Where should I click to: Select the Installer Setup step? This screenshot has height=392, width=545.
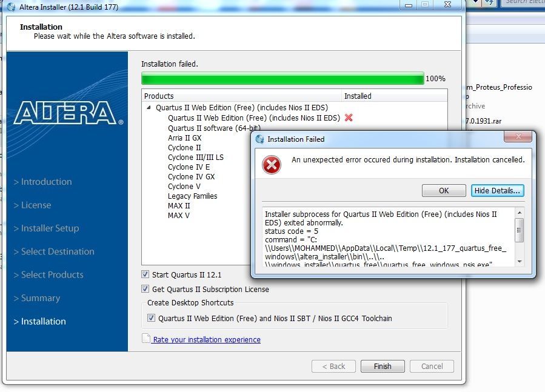47,228
